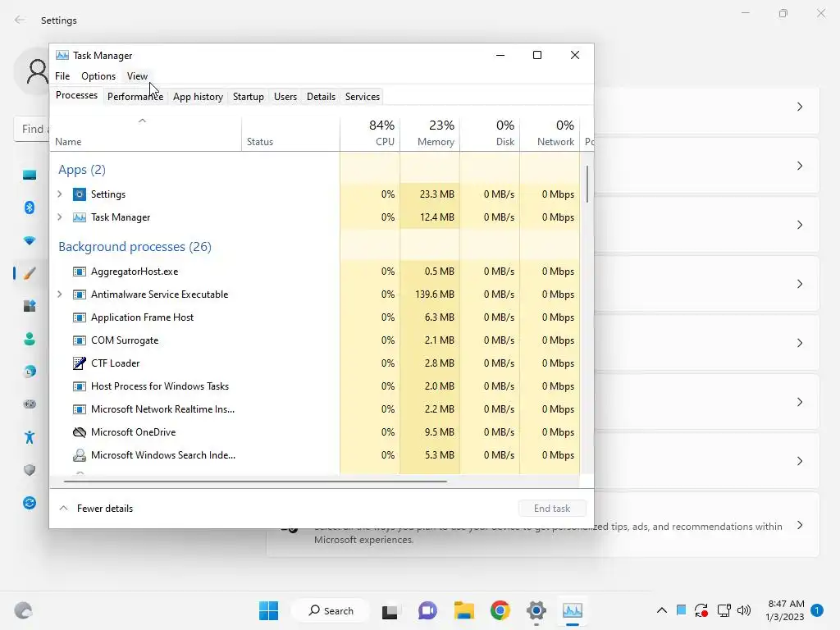
Task: Click the Microsoft OneDrive cloud icon
Action: (x=80, y=432)
